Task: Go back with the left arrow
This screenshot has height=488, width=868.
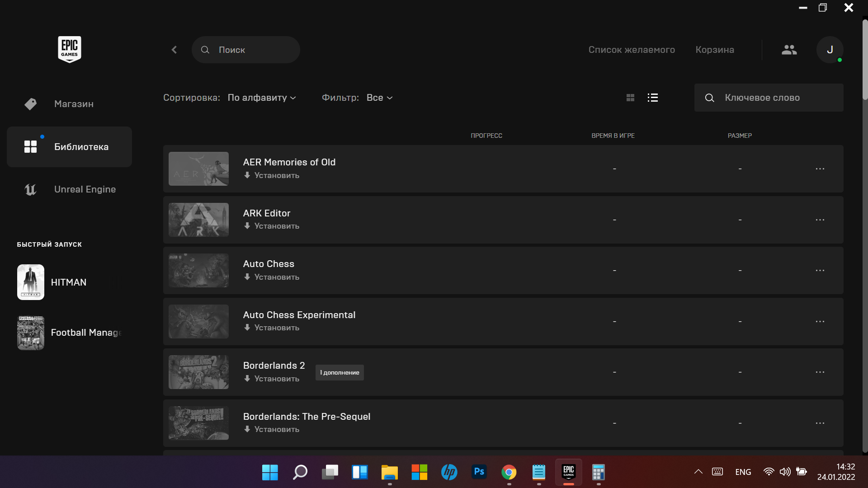Action: (x=175, y=50)
